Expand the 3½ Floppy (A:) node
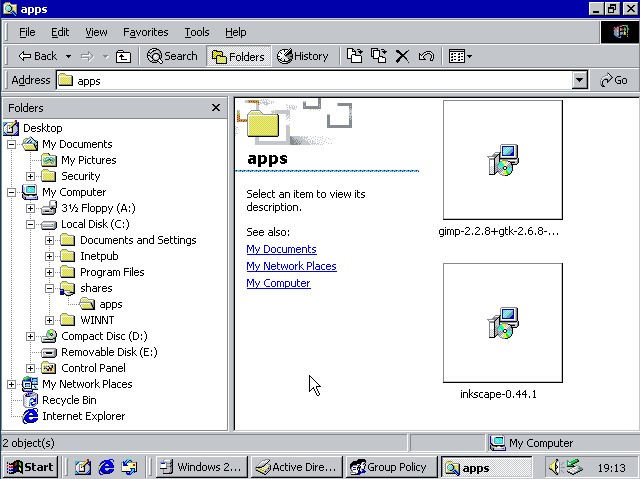Screen dimensions: 640x479 tap(31, 208)
